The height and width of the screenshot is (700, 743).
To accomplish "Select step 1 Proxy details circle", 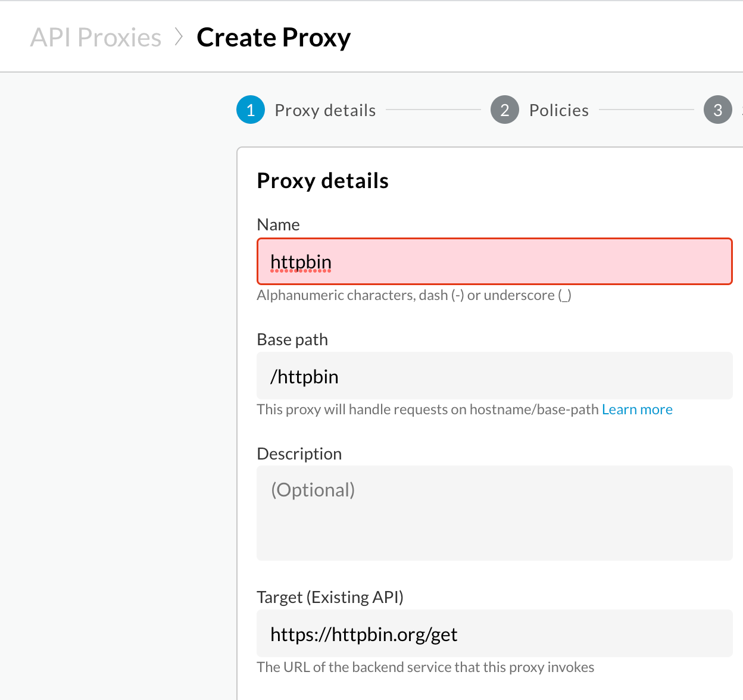I will (250, 110).
